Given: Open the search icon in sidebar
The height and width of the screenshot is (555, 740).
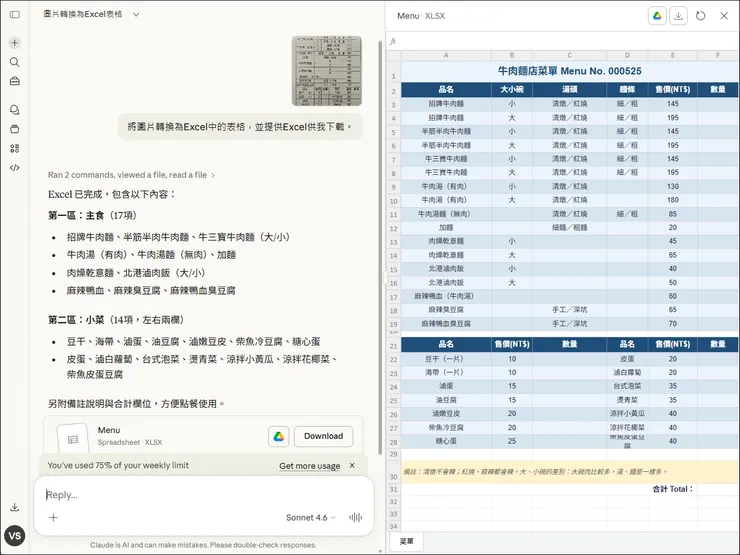Looking at the screenshot, I should click(15, 62).
